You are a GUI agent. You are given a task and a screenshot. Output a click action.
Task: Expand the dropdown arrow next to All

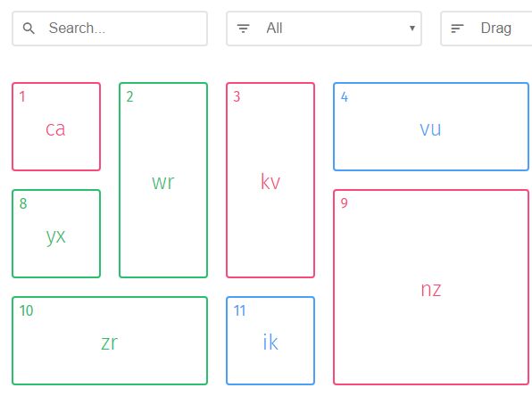pyautogui.click(x=411, y=29)
